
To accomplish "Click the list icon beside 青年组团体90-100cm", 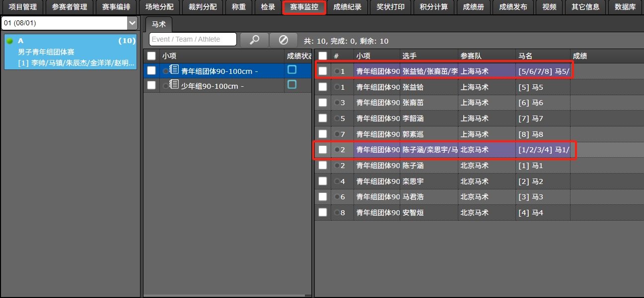I will pos(174,69).
